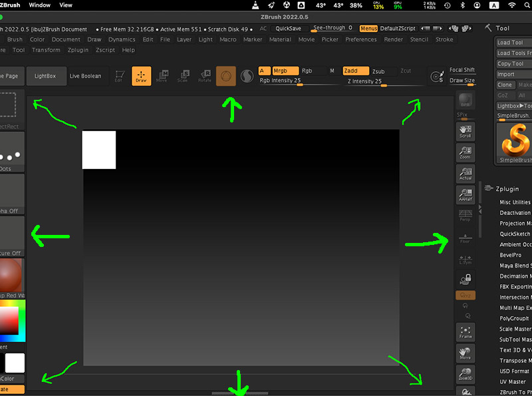Click the BPR render button
Screen dimensions: 532x396
click(x=465, y=100)
